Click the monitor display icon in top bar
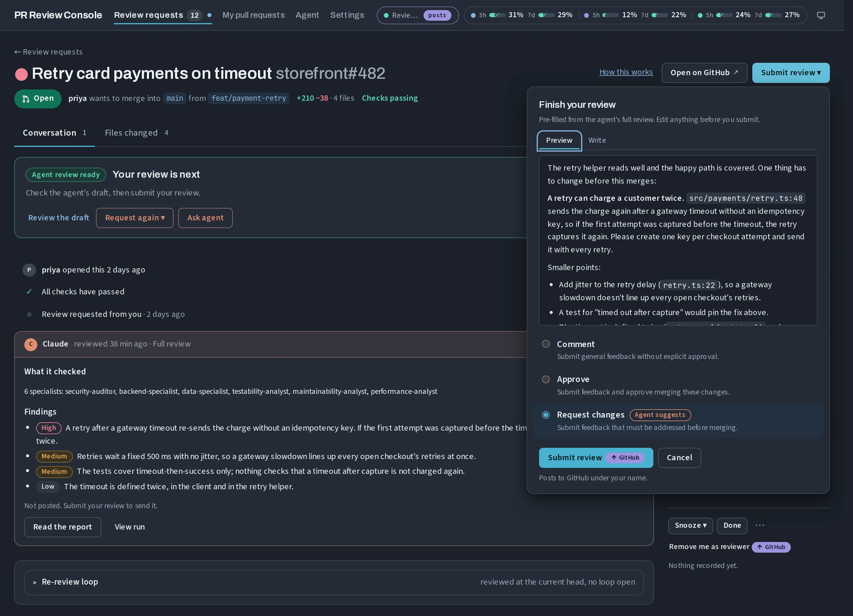853x616 pixels. pyautogui.click(x=821, y=15)
